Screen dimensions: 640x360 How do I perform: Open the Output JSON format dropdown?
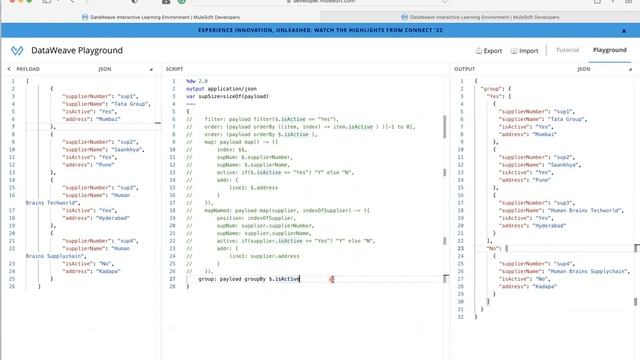[604, 69]
